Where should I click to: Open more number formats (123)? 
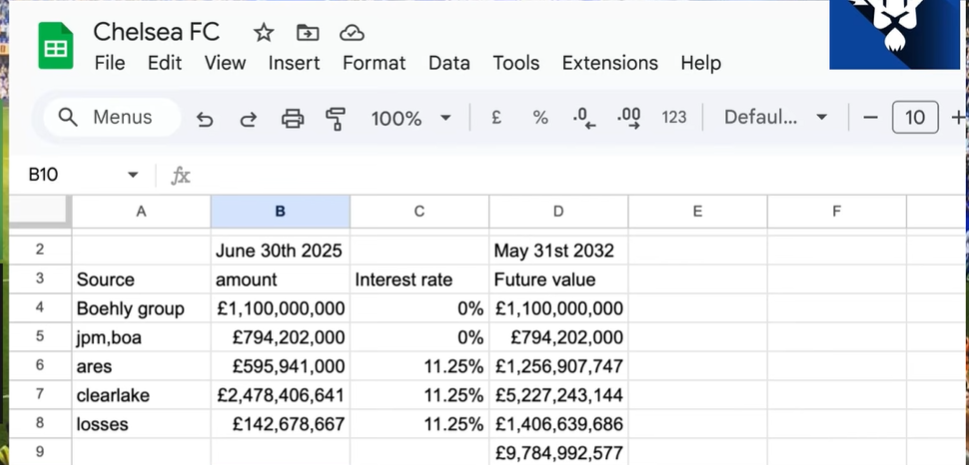point(674,117)
